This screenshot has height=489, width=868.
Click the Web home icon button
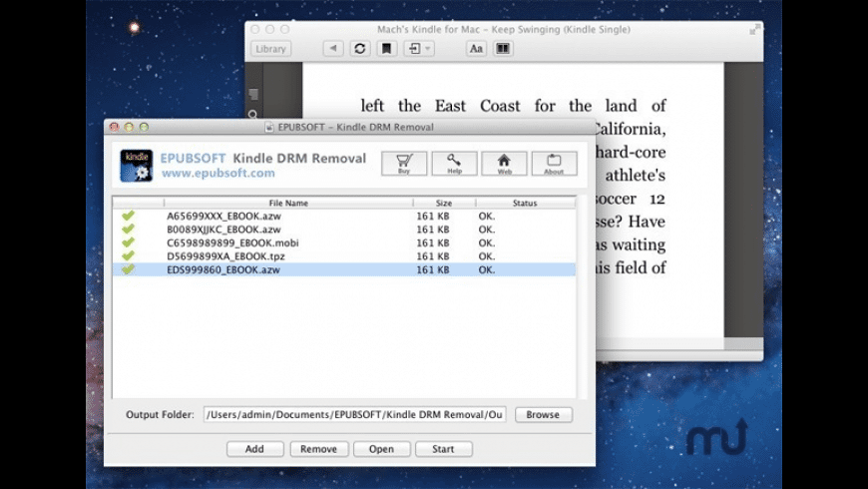click(x=504, y=163)
